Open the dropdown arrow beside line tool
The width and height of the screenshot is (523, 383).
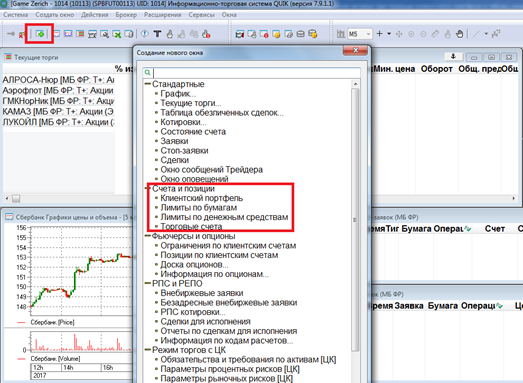click(486, 34)
